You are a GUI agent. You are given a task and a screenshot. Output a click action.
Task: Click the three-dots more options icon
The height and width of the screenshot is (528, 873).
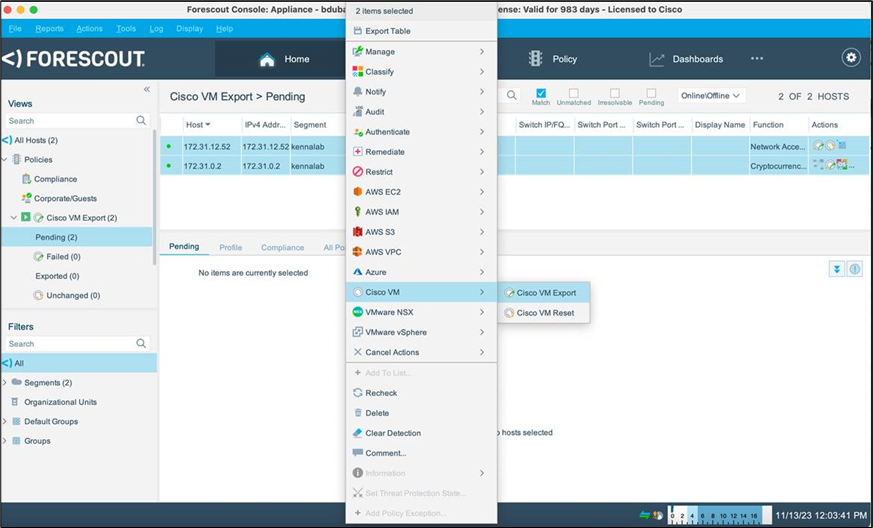[x=757, y=58]
